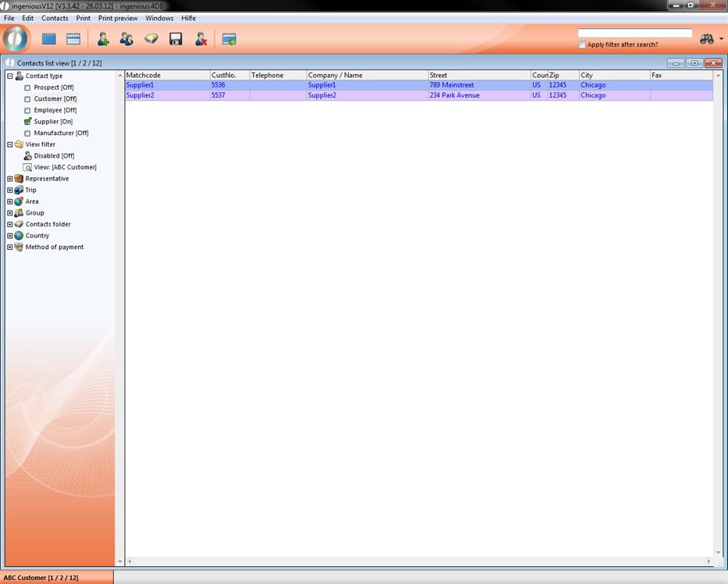The height and width of the screenshot is (584, 728).
Task: Click the ingenious round logo button
Action: click(16, 38)
